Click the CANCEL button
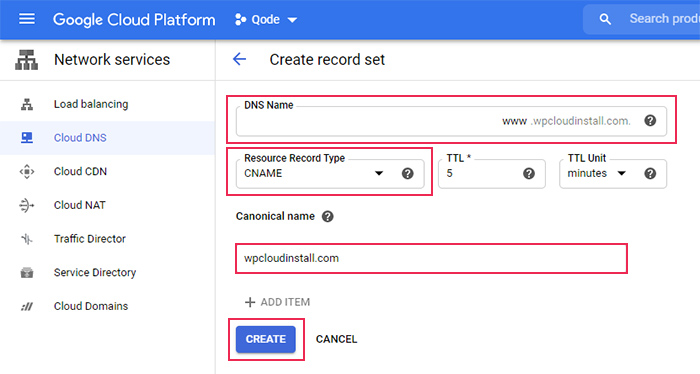Image resolution: width=700 pixels, height=374 pixels. pos(337,339)
